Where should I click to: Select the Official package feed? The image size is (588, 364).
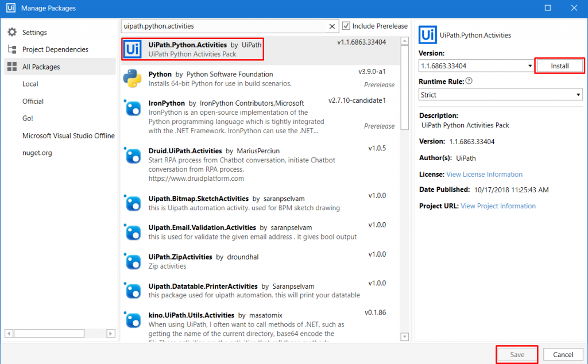(x=33, y=101)
